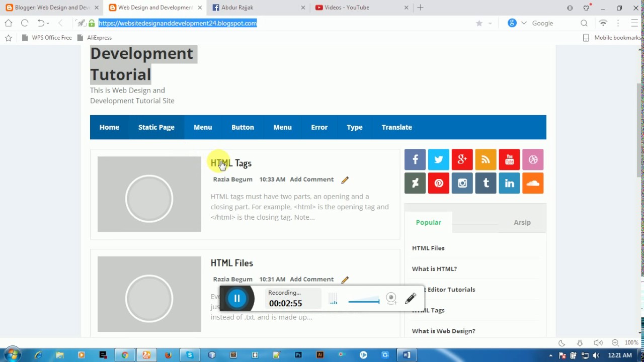Click the bookmark star in address bar
The image size is (644, 362).
tap(479, 23)
